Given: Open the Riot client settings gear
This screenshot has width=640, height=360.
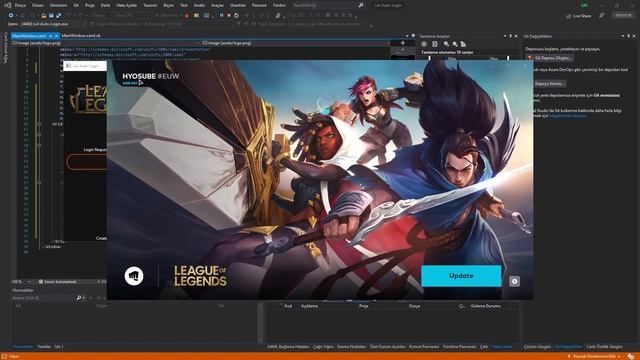Looking at the screenshot, I should coord(514,281).
